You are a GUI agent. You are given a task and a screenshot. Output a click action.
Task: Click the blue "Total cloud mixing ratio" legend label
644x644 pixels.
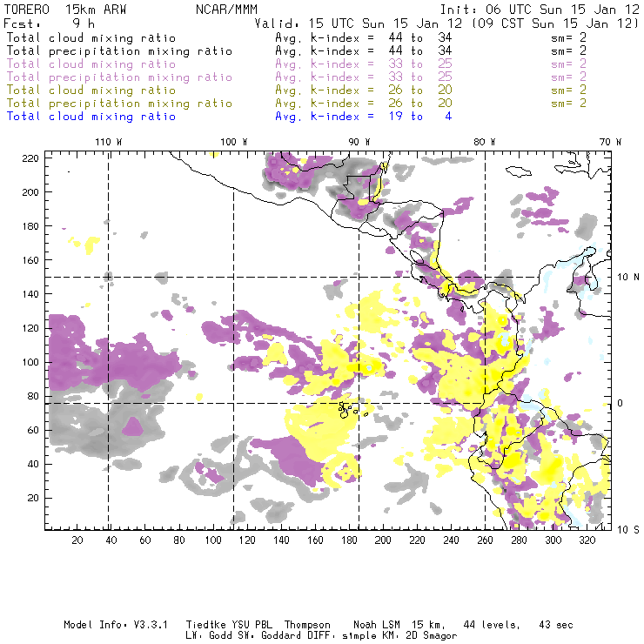tap(91, 117)
